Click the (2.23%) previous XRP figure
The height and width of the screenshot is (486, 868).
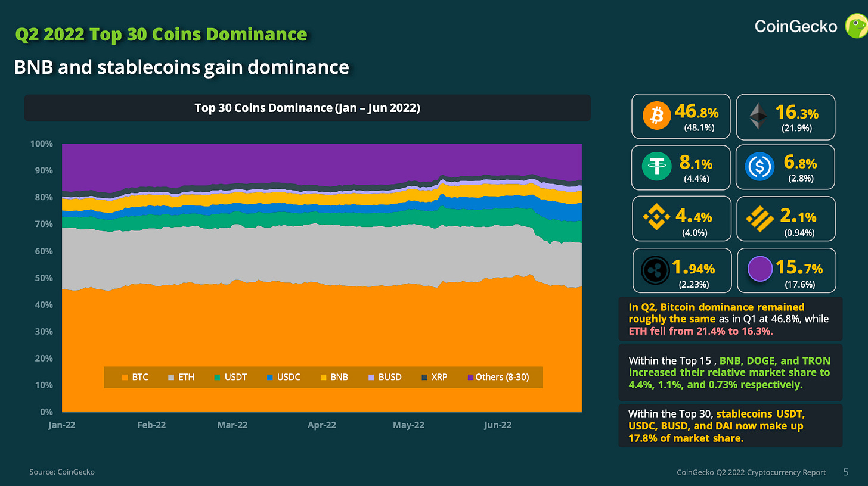coord(695,284)
